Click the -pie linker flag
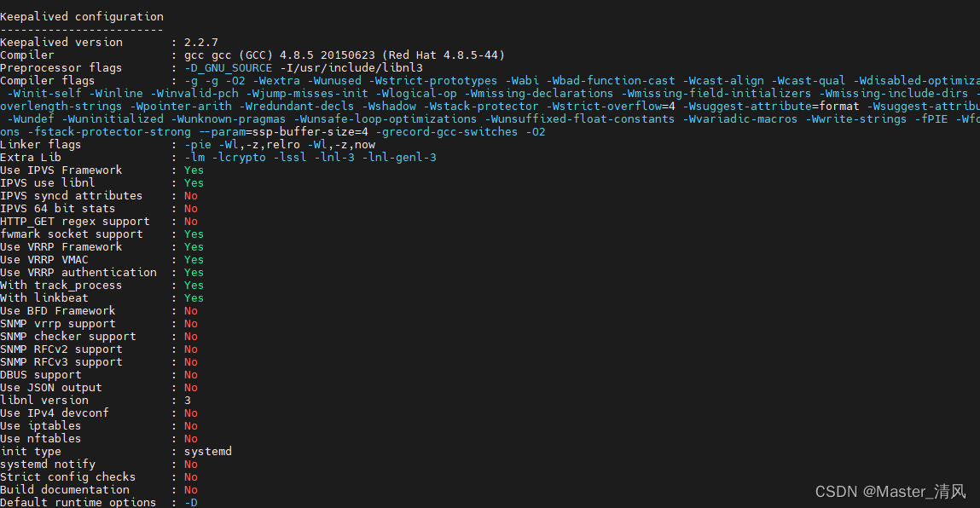Image resolution: width=980 pixels, height=508 pixels. (198, 144)
